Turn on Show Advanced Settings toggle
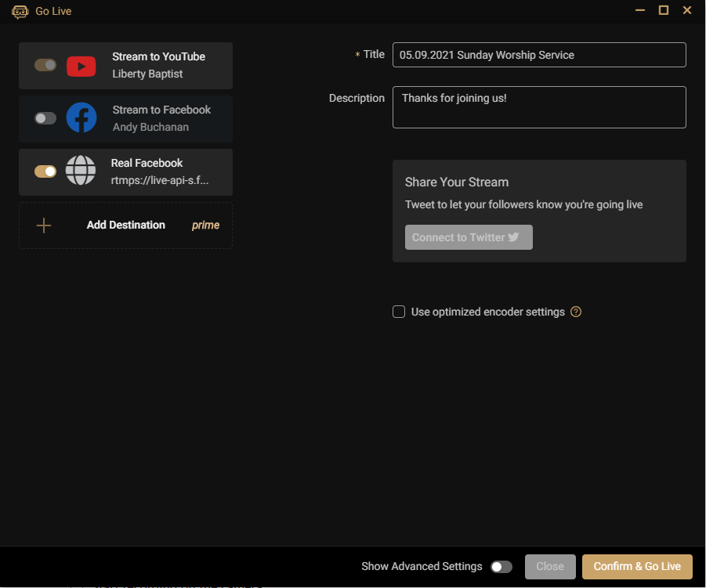 501,567
